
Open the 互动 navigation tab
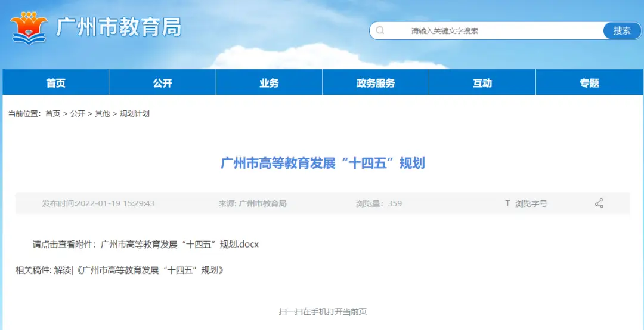coord(482,82)
